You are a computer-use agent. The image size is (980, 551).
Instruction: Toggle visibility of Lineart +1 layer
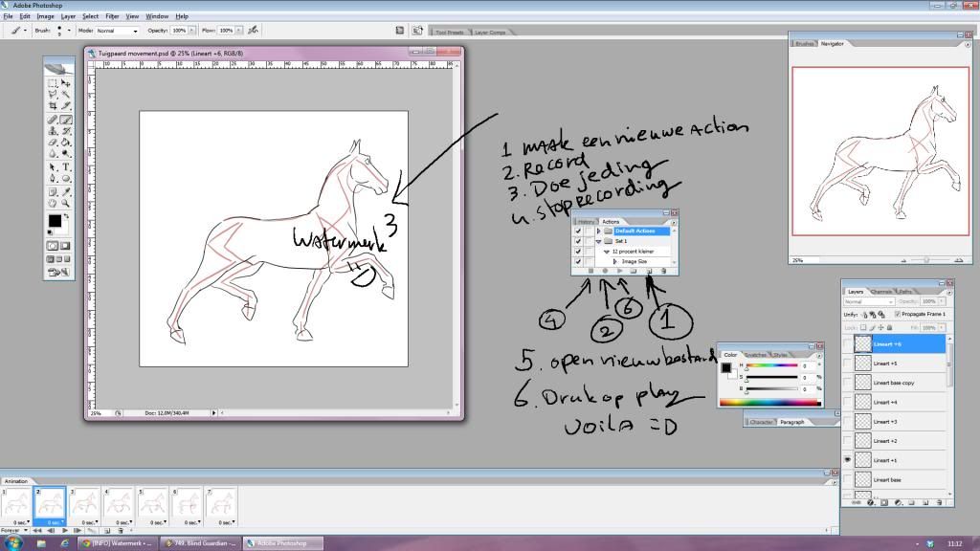coord(846,460)
